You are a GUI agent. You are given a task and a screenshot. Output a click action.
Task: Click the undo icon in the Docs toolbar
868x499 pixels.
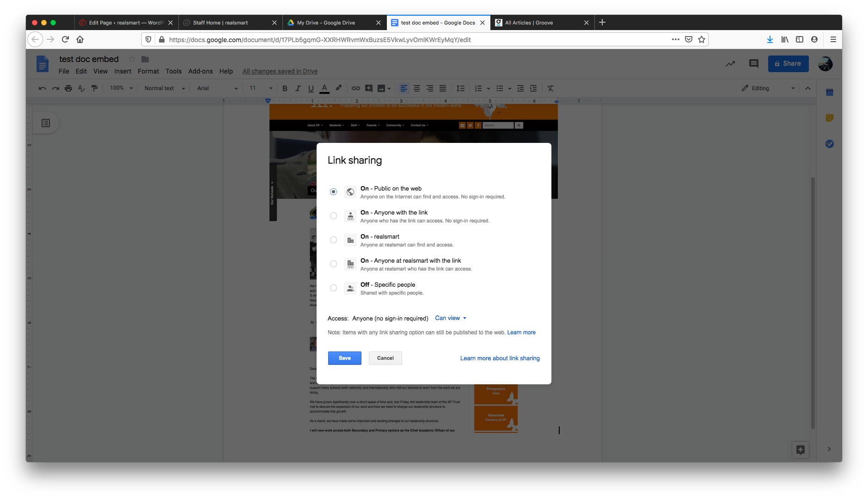(x=43, y=88)
